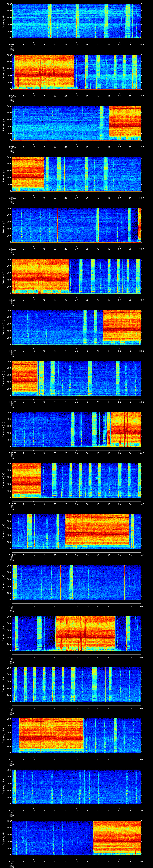This screenshot has width=153, height=868.
Task: Click the 8:06:00 start time label
Action: [x=12, y=300]
